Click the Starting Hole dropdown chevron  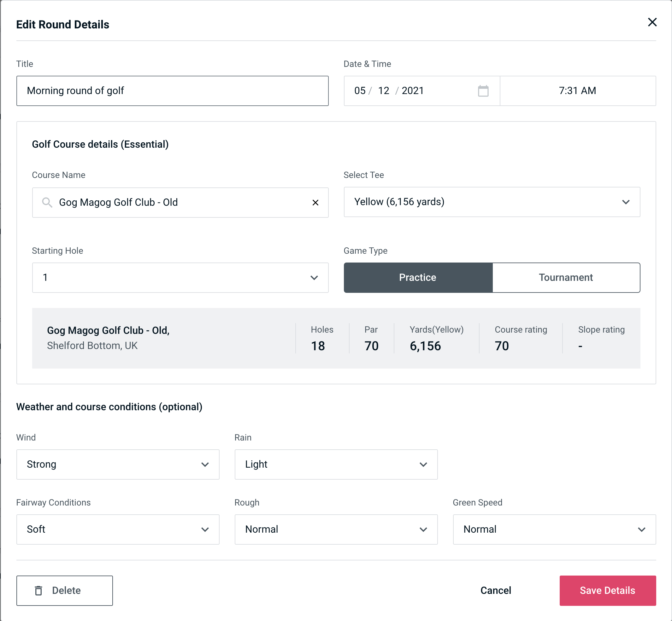314,278
